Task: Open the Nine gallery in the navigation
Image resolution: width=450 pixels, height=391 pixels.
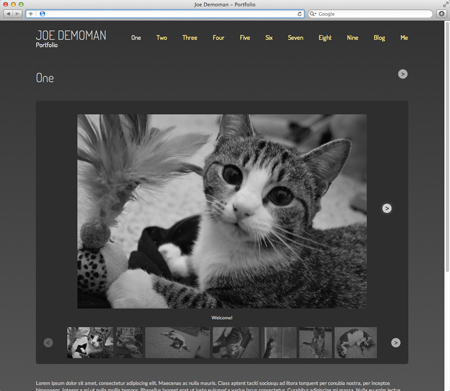Action: (352, 38)
